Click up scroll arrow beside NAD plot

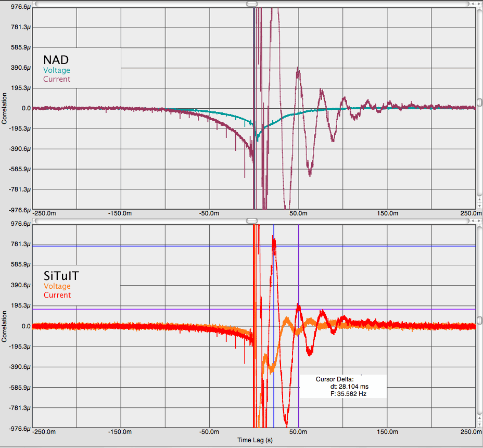coord(479,199)
